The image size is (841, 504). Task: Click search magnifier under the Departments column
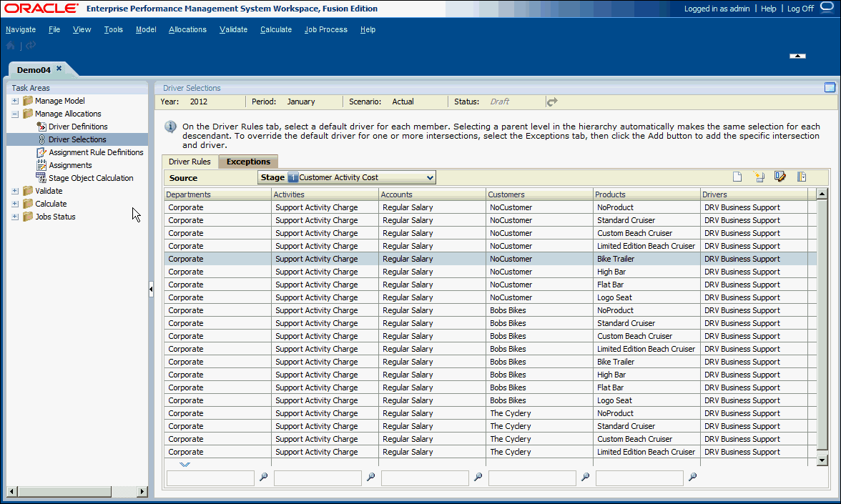click(x=263, y=478)
